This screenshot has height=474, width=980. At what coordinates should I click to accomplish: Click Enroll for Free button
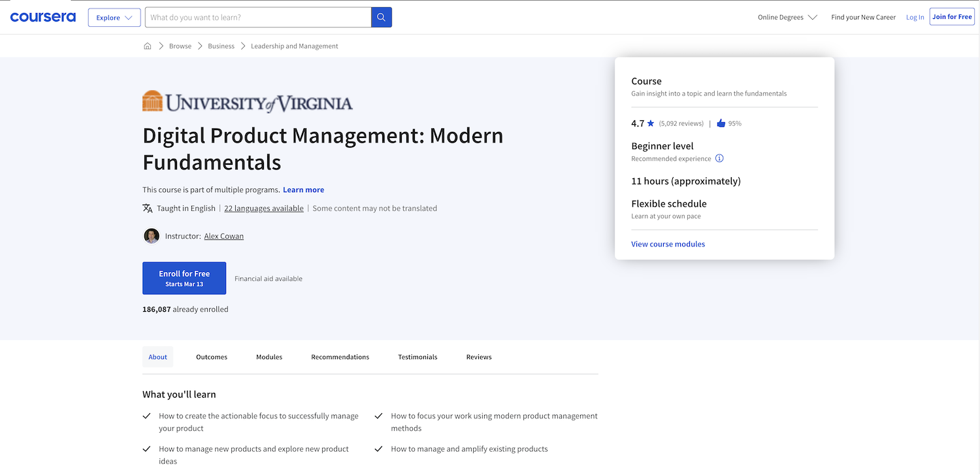click(x=184, y=279)
